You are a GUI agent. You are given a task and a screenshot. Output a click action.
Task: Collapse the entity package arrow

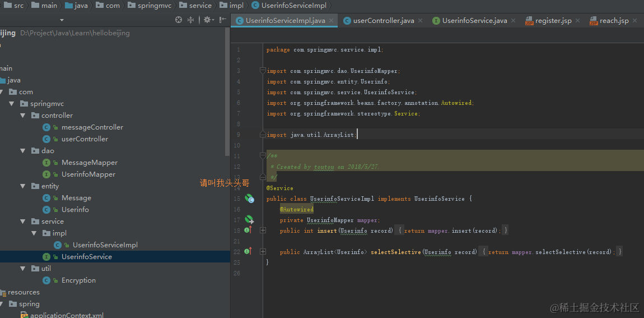click(23, 186)
